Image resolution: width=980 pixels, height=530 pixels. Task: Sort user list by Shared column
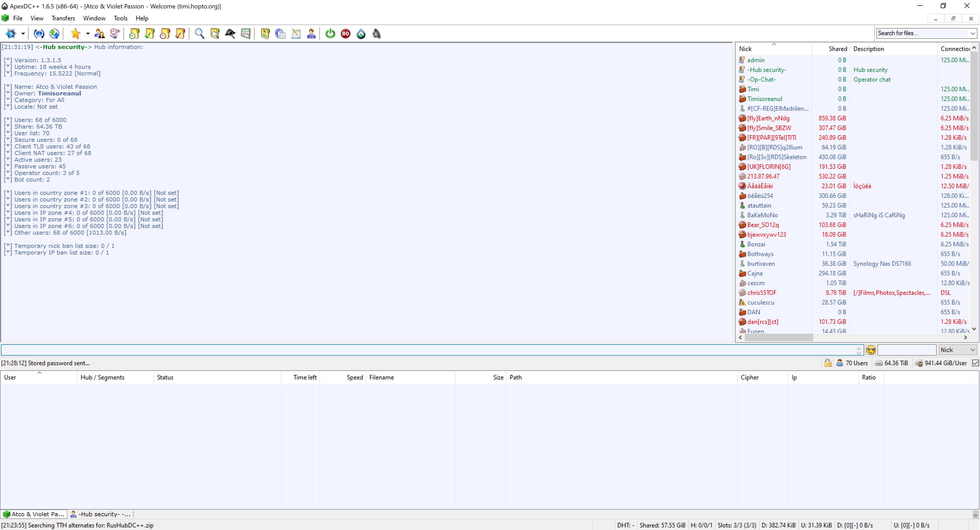[837, 49]
